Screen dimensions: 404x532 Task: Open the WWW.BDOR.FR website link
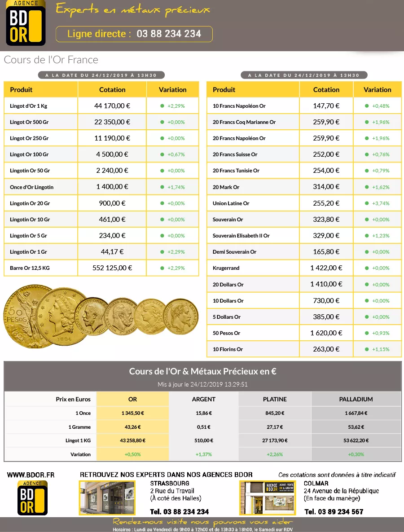coord(31,475)
